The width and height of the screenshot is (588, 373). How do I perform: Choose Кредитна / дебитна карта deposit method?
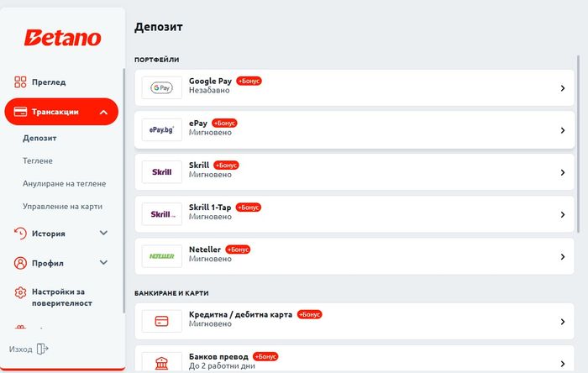click(354, 321)
